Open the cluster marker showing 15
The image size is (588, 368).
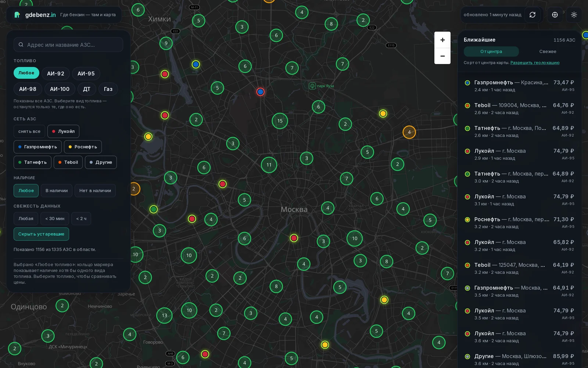[x=280, y=121]
